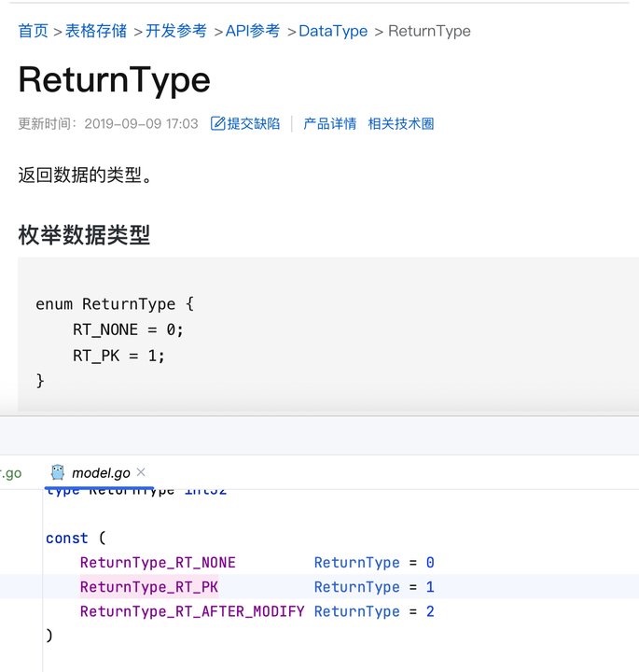639x672 pixels.
Task: Click ReturnType_RT_AFTER_MODIFY constant in editor
Action: (192, 611)
